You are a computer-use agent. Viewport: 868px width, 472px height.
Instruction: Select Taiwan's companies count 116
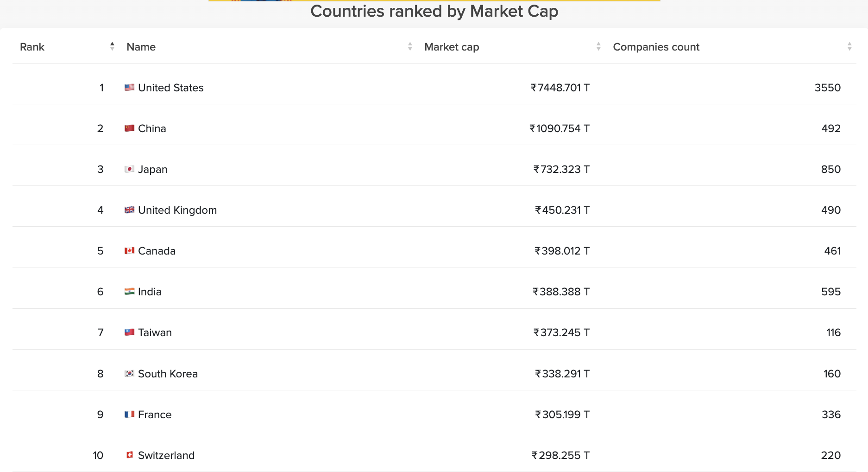[833, 332]
